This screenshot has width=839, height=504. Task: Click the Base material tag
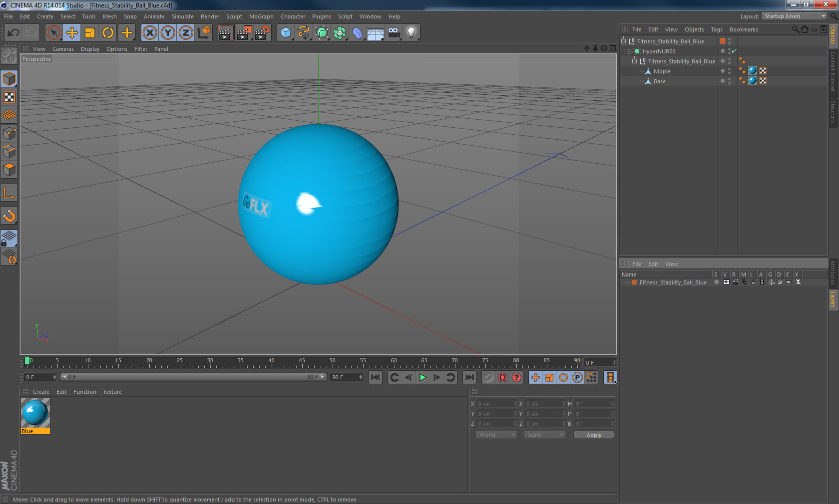[753, 81]
